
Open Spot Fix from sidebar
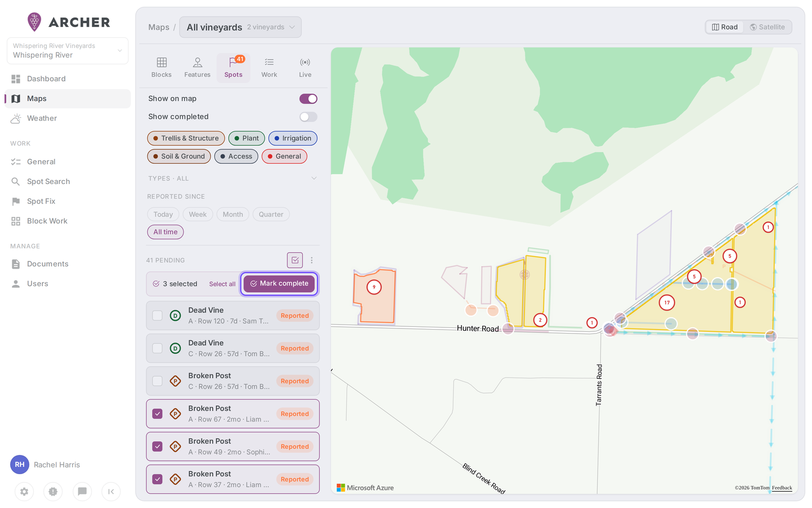point(68,202)
